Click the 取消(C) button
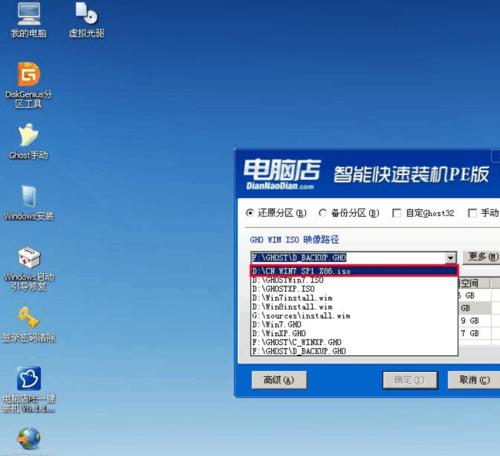This screenshot has height=456, width=500. click(x=474, y=380)
